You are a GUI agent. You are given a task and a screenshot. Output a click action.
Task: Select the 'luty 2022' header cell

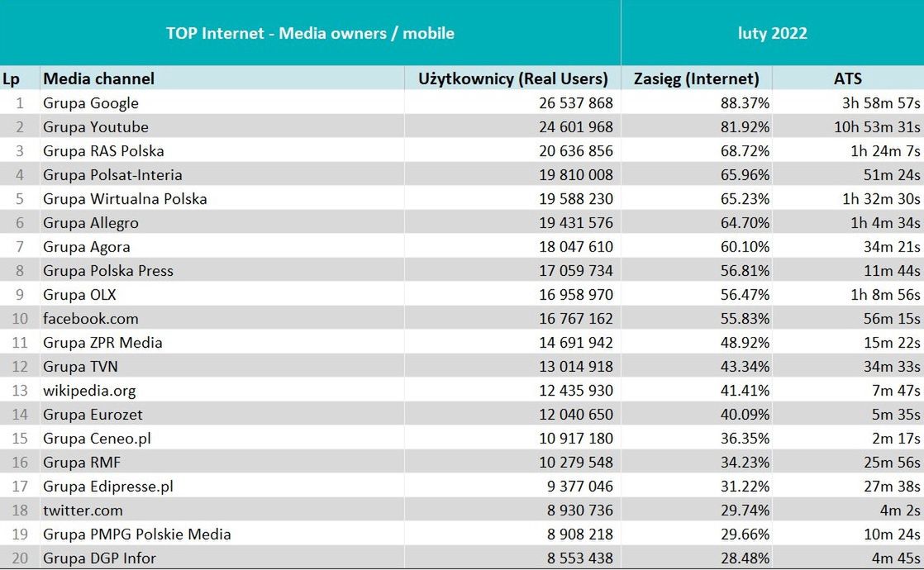pos(772,34)
